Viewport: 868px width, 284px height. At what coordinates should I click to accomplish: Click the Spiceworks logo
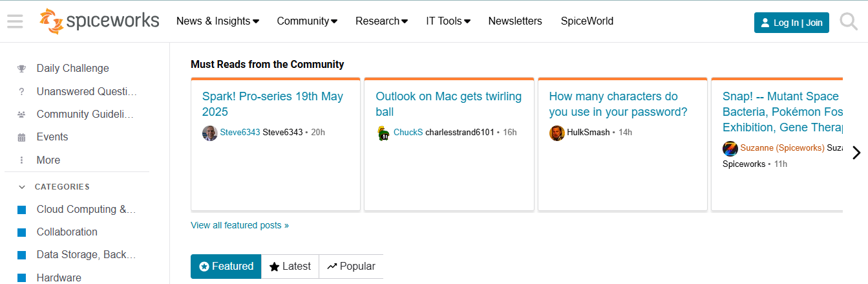[x=99, y=21]
